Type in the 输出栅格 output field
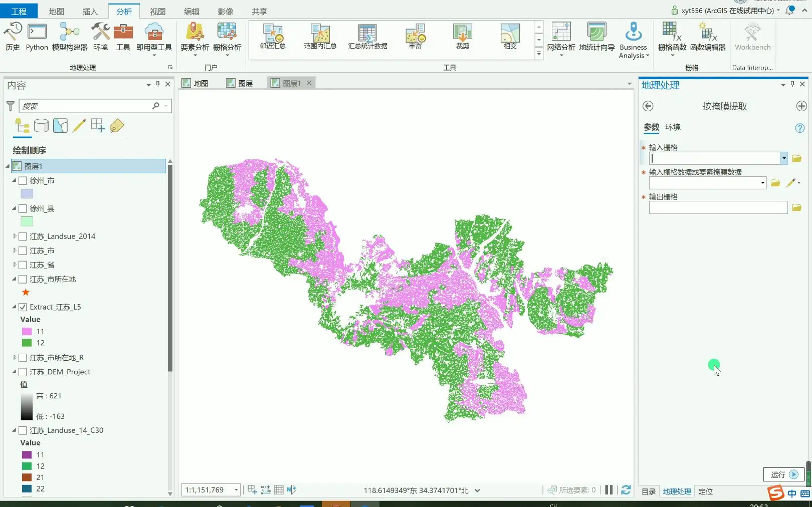 (718, 208)
